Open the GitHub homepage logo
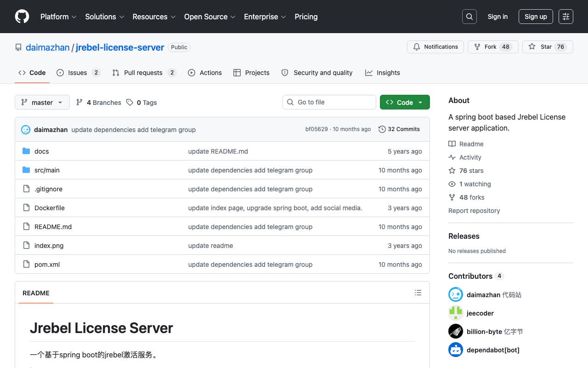 coord(22,17)
